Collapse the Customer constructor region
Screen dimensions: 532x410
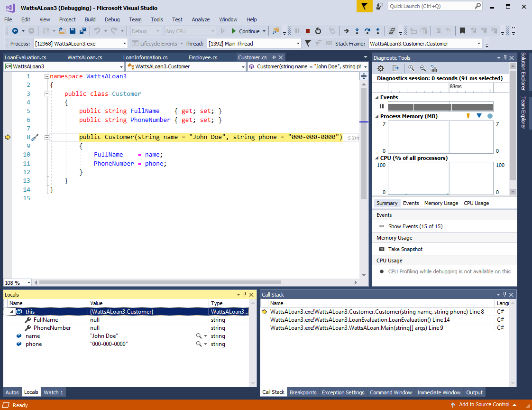pyautogui.click(x=47, y=138)
